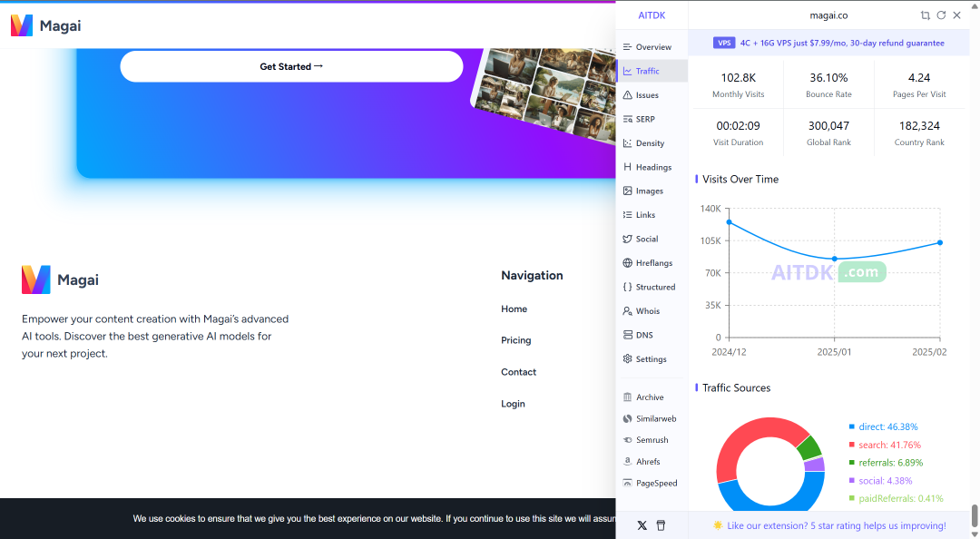Screen dimensions: 980x539
Task: Click the 102.8K Monthly Visits value
Action: (x=738, y=77)
